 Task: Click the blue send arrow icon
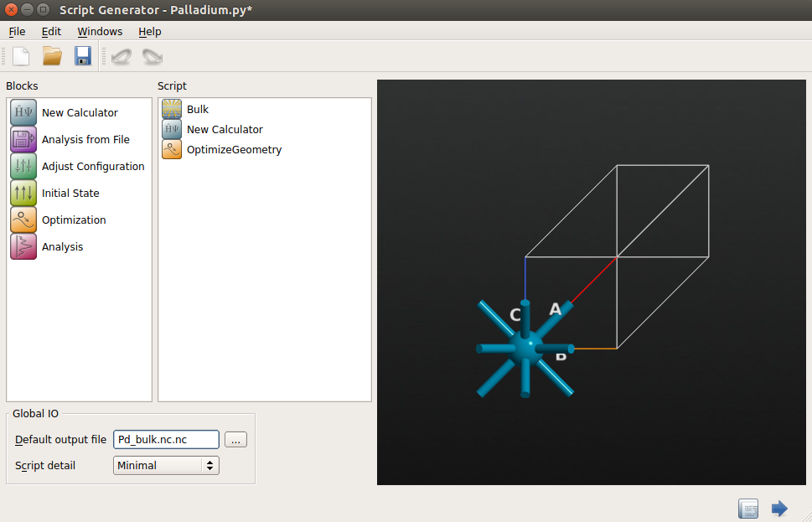click(779, 509)
